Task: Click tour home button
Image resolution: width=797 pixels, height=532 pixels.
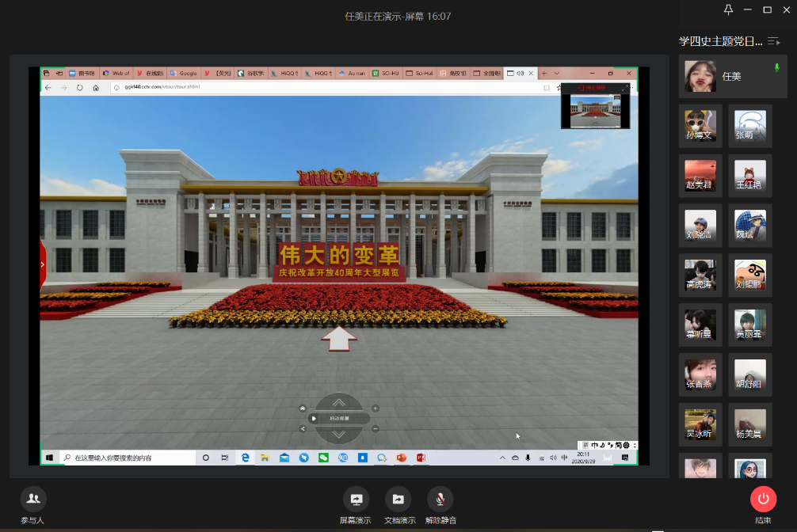Action: 303,408
